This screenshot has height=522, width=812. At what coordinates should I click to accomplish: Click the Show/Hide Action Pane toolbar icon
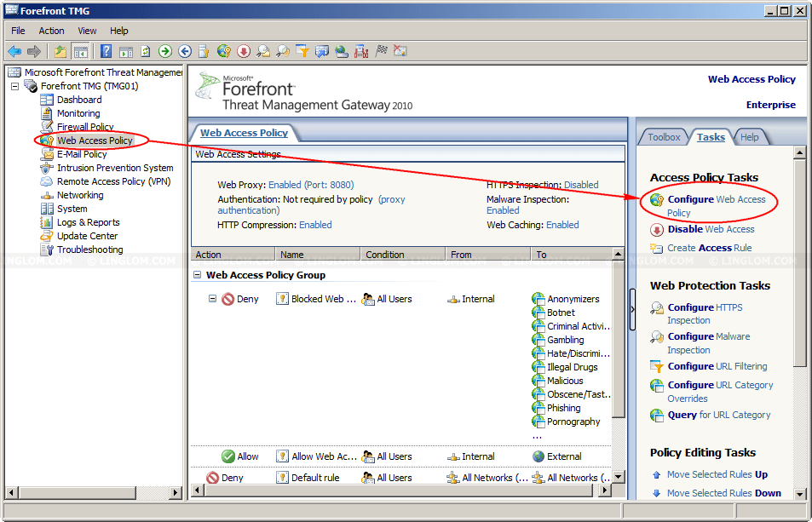coord(126,51)
